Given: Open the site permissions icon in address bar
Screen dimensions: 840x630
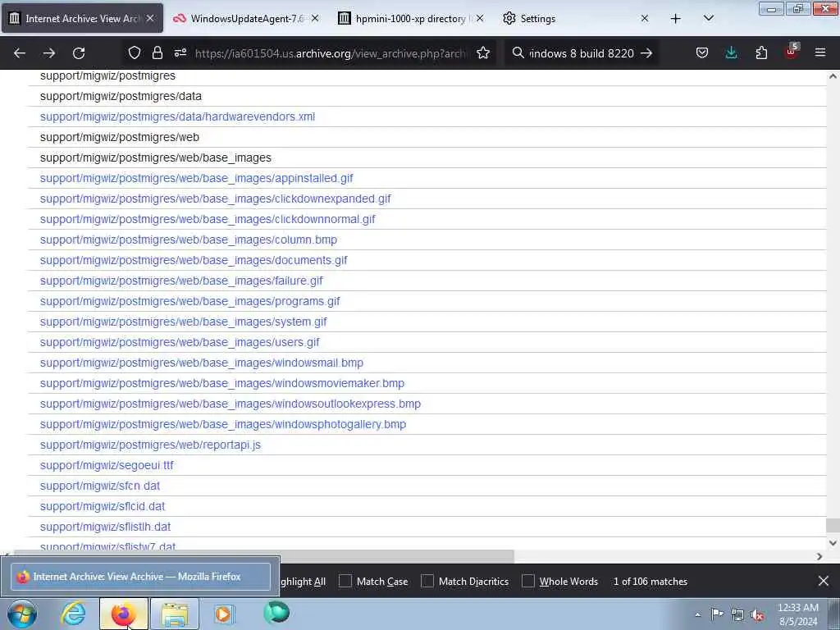Looking at the screenshot, I should 180,52.
